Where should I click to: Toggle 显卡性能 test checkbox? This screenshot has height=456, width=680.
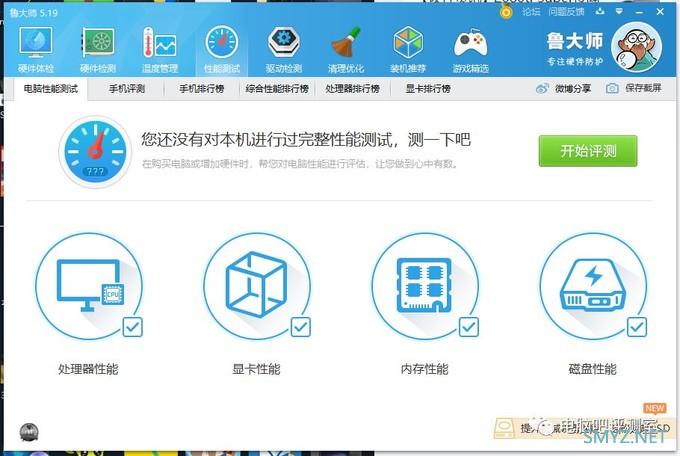click(301, 327)
